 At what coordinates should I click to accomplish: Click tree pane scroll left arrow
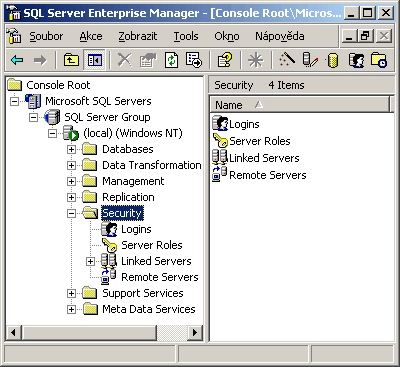tap(14, 332)
